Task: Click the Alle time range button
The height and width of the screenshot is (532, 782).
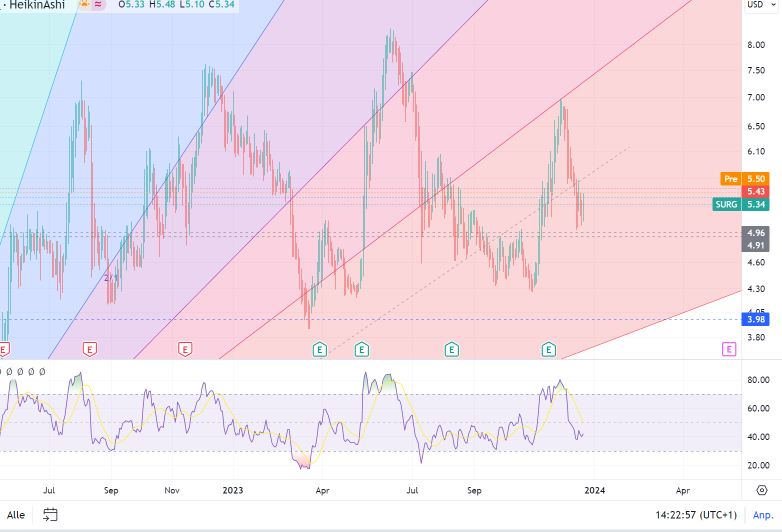Action: (x=16, y=514)
